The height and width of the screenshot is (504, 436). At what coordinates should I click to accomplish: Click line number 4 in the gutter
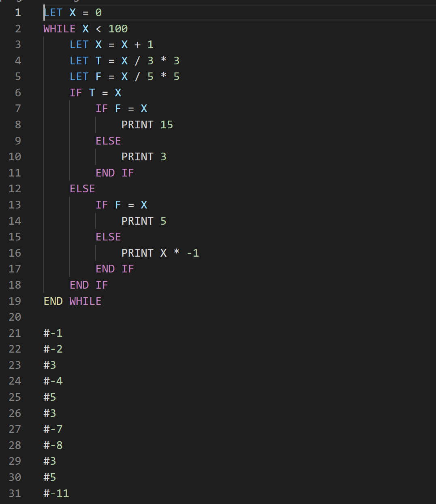coord(18,61)
